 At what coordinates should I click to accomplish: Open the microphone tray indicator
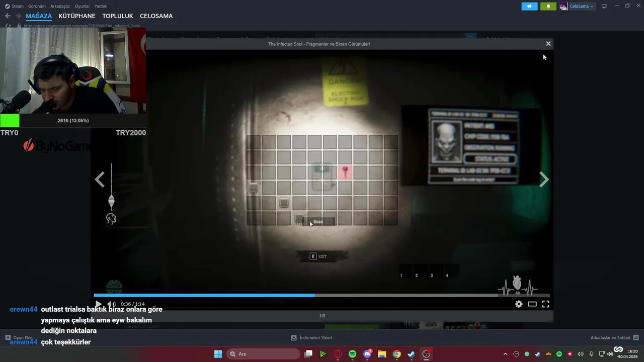pos(591,354)
